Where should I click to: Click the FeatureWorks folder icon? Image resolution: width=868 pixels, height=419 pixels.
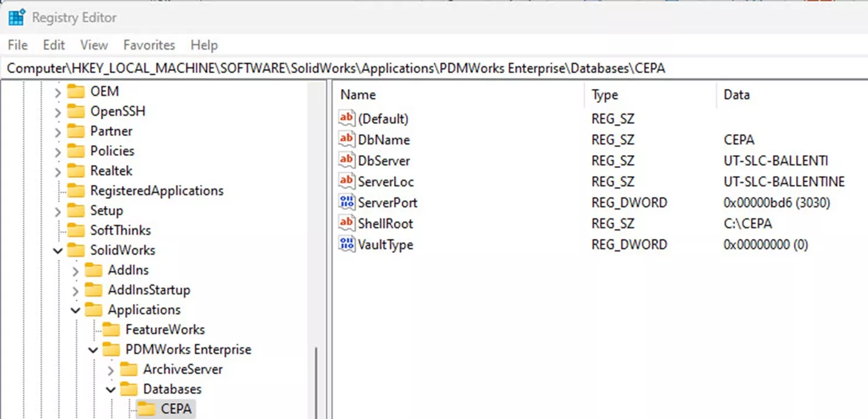[113, 329]
